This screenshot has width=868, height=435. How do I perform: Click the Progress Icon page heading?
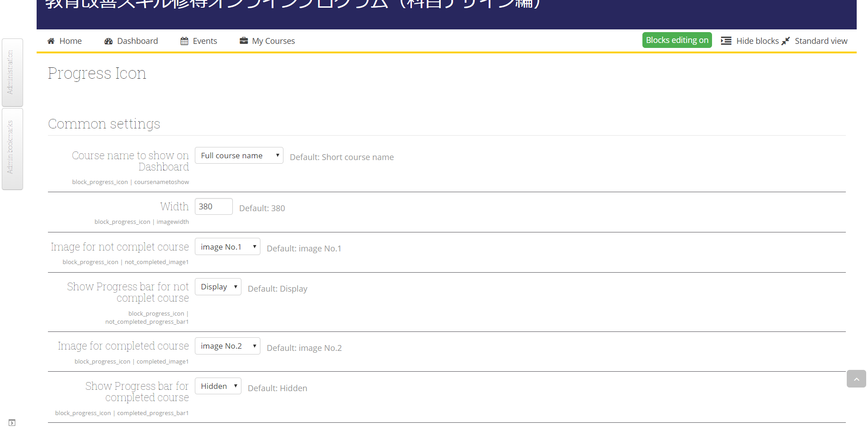tap(97, 73)
